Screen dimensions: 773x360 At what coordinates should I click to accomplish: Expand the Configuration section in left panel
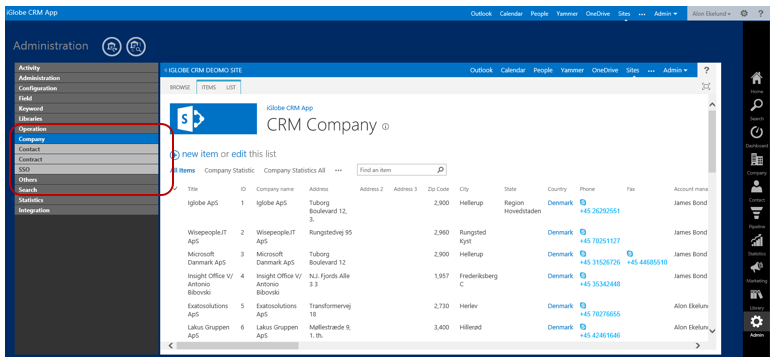click(x=86, y=88)
